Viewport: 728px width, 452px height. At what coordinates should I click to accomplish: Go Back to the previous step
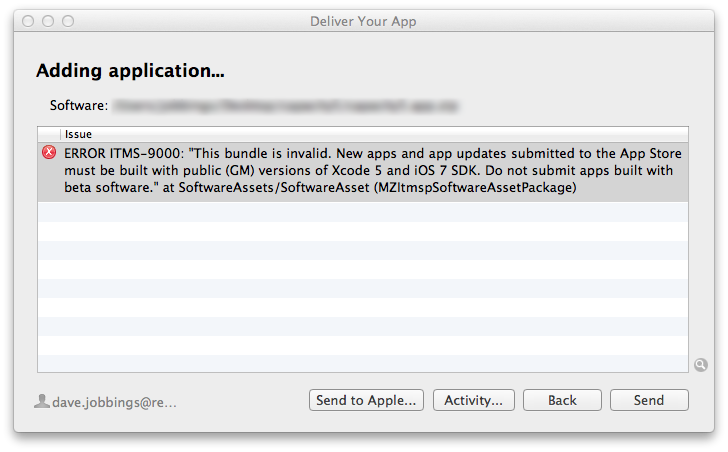coord(562,400)
